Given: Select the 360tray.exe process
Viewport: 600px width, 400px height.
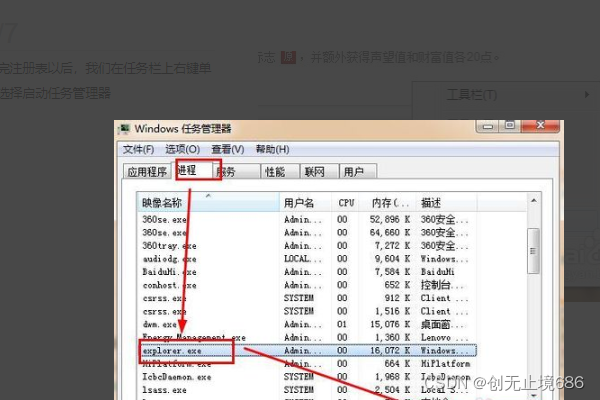Looking at the screenshot, I should pos(307,245).
